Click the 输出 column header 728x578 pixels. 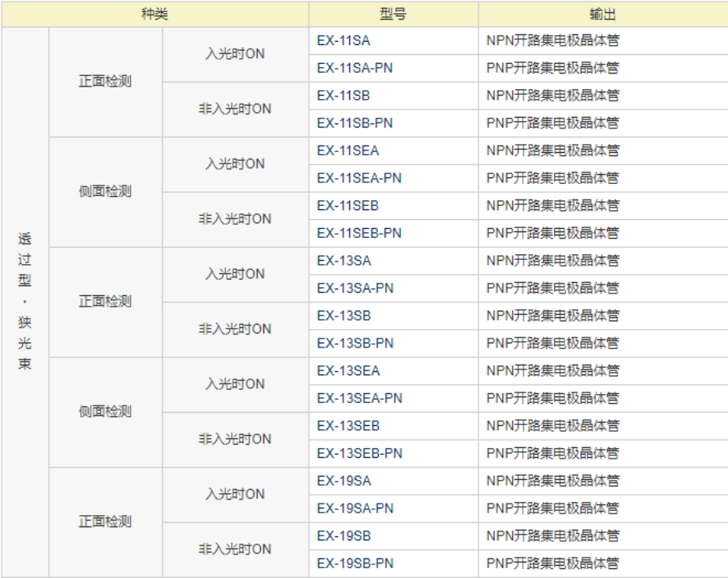(602, 15)
